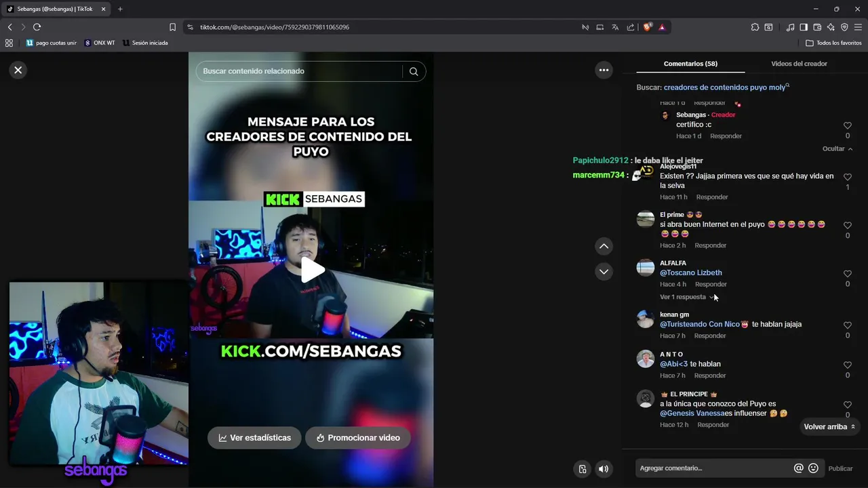Toggle the browser sidebar panel icon
868x488 pixels.
(x=804, y=27)
